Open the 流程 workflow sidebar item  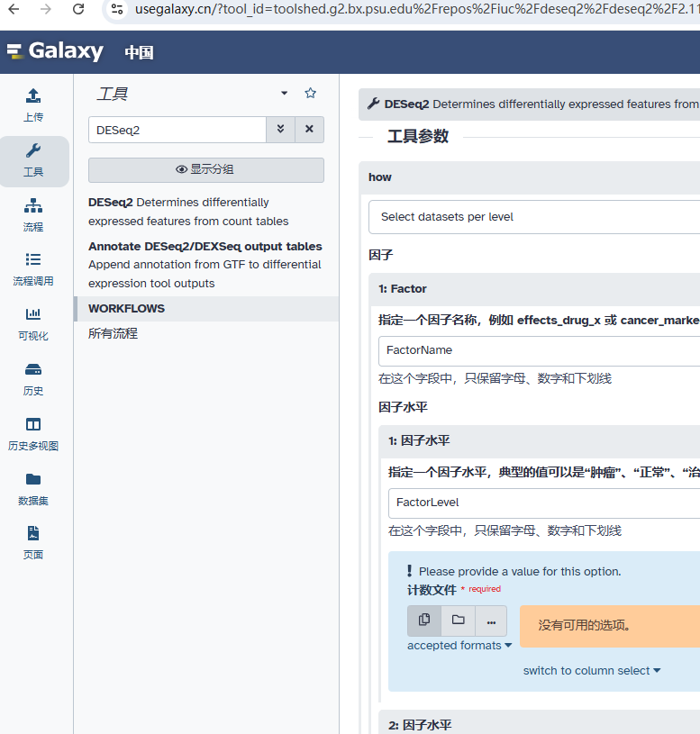pos(33,215)
